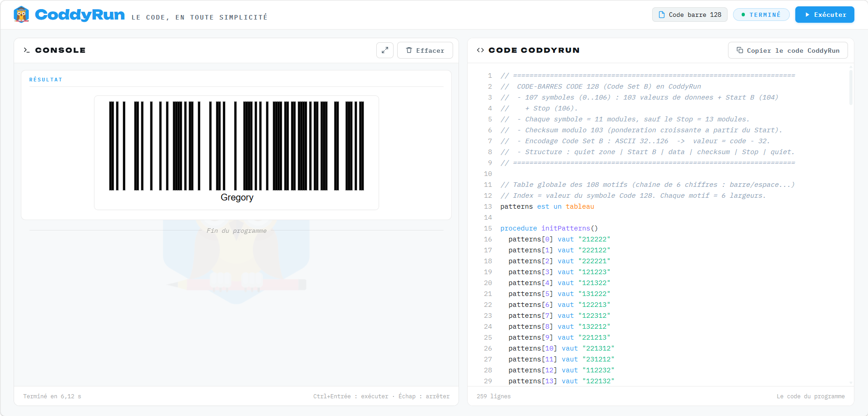Click the line patterns[7] vaut "122312"

[559, 316]
